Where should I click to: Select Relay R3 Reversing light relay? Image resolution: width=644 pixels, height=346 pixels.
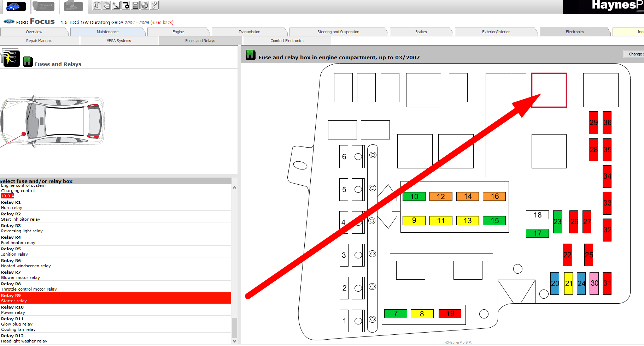pyautogui.click(x=116, y=228)
